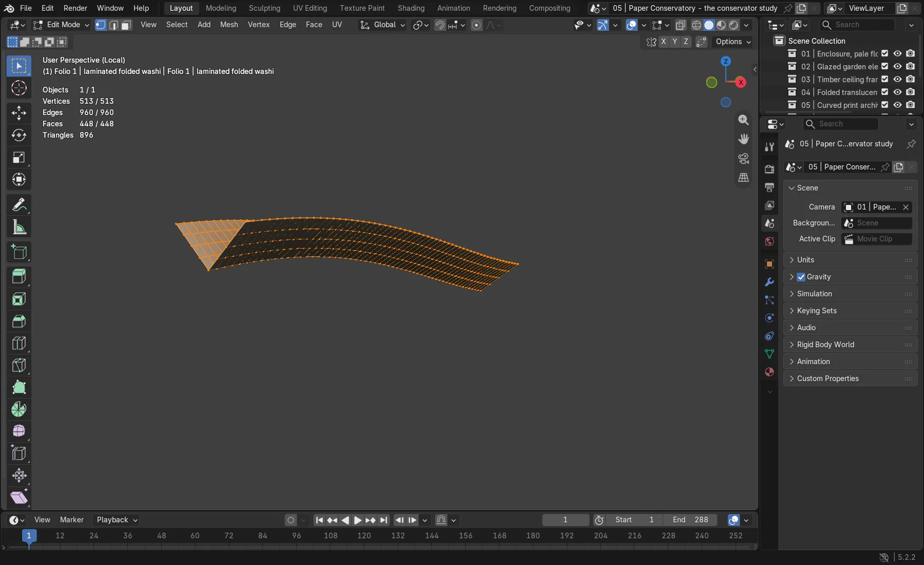
Task: Toggle the proportional editing button
Action: pos(476,25)
